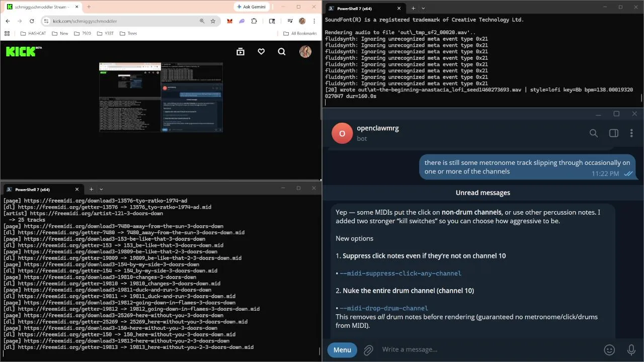Screen dimensions: 644x362
Task: Click the zoom magnifier icon in address bar
Action: click(202, 21)
